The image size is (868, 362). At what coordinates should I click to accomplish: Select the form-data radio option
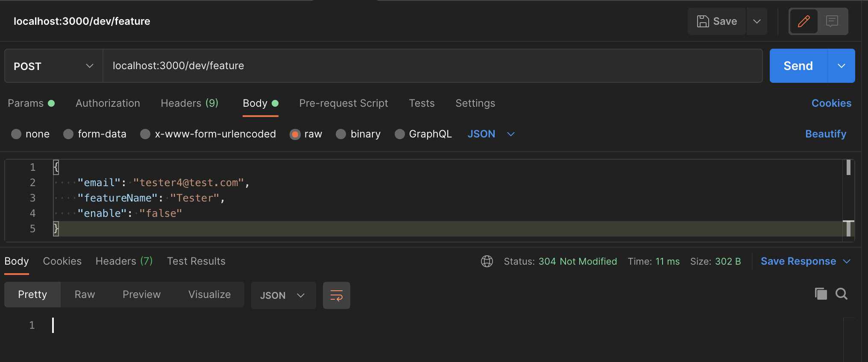coord(68,134)
